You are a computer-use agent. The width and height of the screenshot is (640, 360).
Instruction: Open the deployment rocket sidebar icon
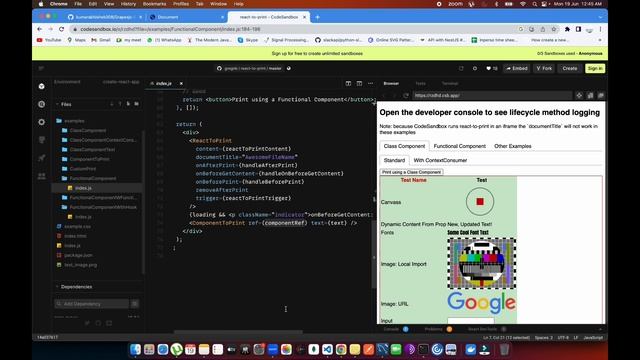(x=42, y=158)
